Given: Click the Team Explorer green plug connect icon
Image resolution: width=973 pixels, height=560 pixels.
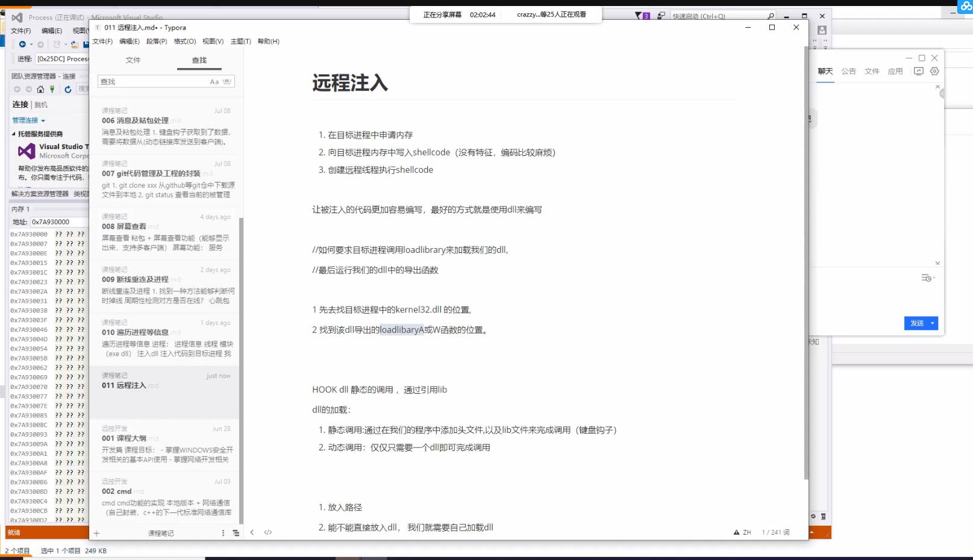Looking at the screenshot, I should 52,89.
